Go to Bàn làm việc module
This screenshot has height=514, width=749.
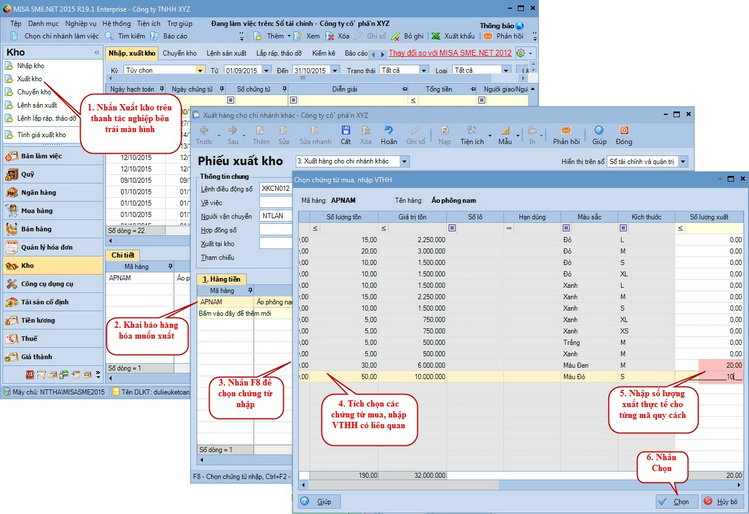[53, 156]
